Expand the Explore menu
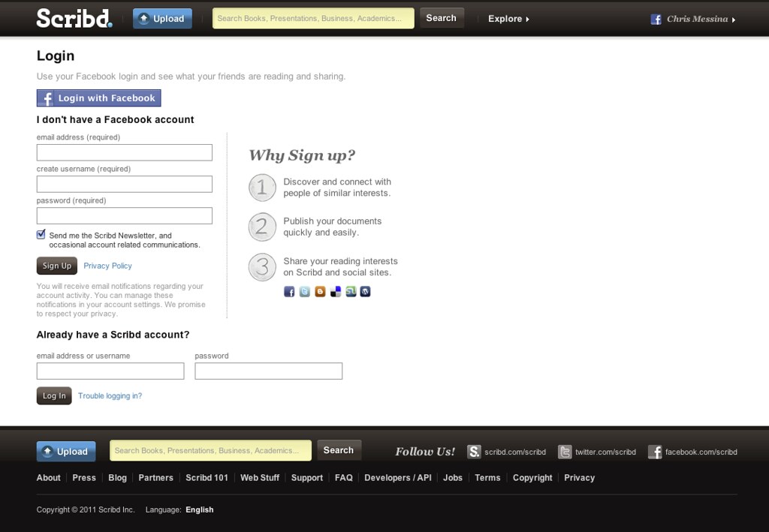Viewport: 769px width, 532px height. (x=508, y=19)
